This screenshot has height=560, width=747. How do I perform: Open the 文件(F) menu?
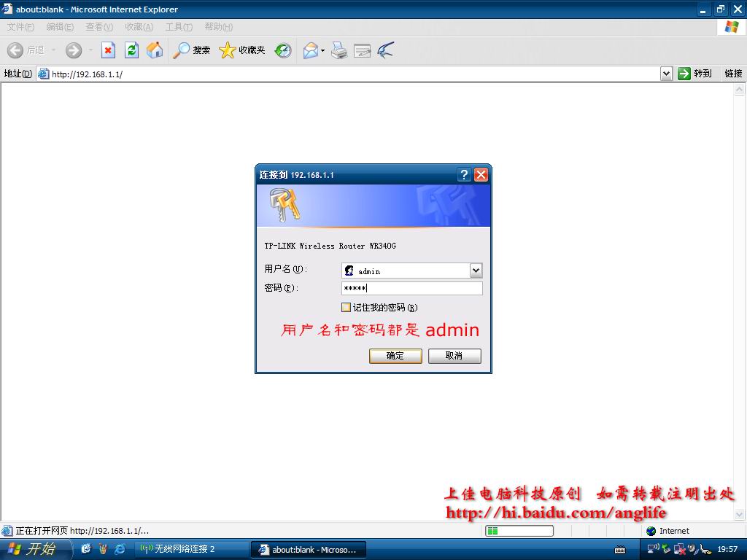[x=20, y=27]
